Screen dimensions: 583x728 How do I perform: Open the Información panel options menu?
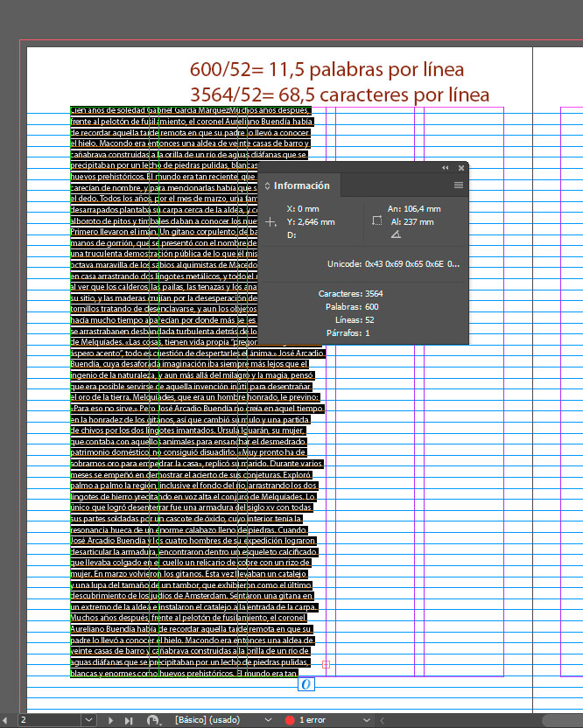click(458, 185)
